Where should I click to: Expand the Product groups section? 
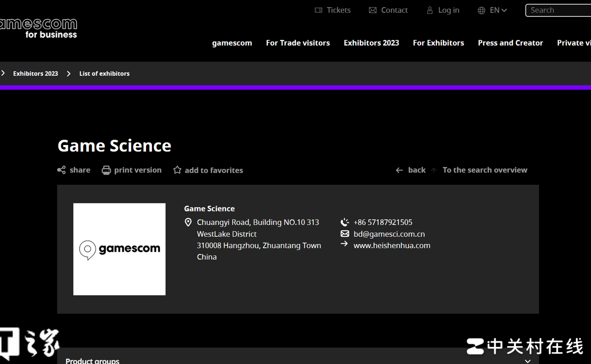[528, 360]
